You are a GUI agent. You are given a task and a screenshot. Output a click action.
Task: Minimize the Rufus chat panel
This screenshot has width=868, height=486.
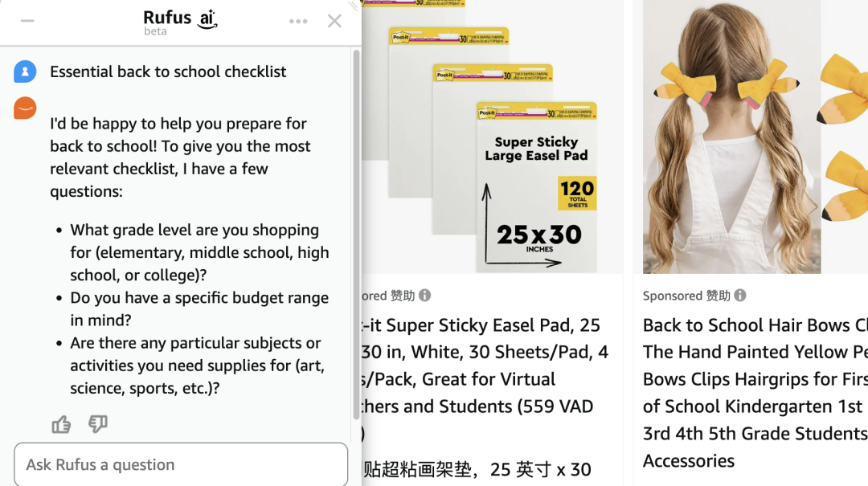pos(27,21)
